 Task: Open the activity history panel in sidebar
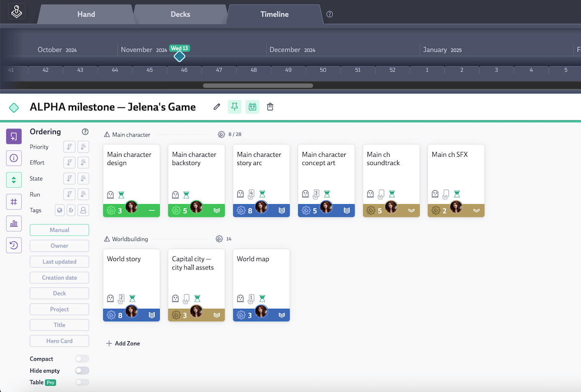click(14, 245)
